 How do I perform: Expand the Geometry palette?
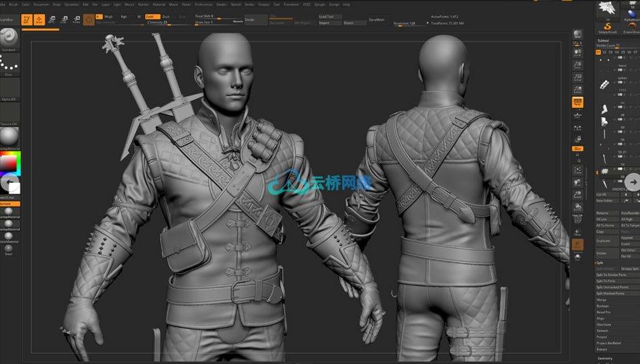[605, 359]
